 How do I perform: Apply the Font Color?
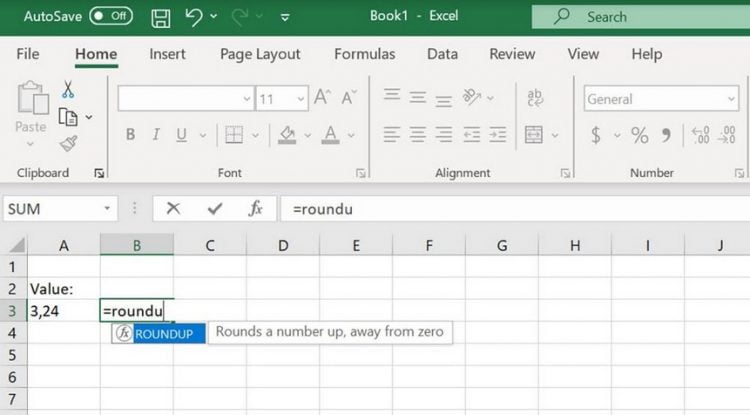tap(330, 135)
